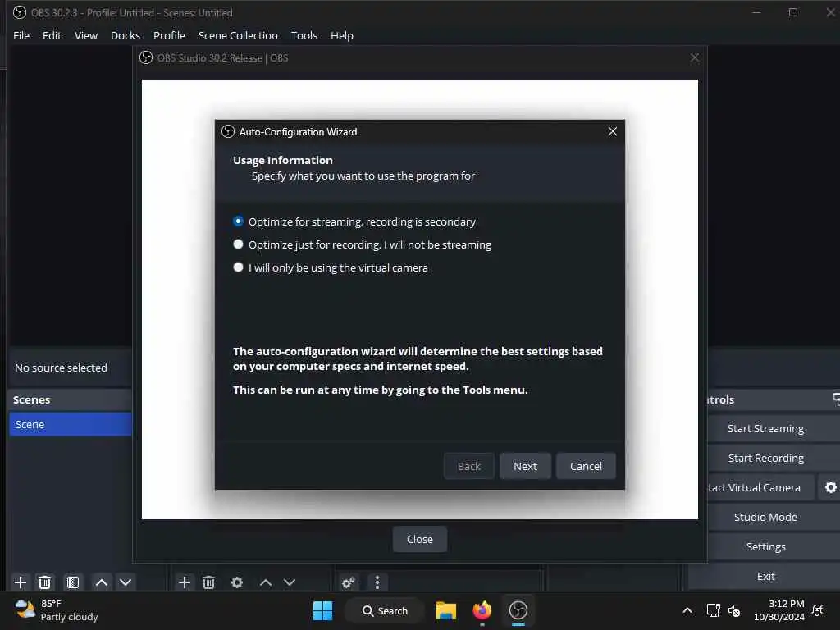Screen dimensions: 840x630
Task: Open the clock and date in taskbar
Action: (779, 610)
